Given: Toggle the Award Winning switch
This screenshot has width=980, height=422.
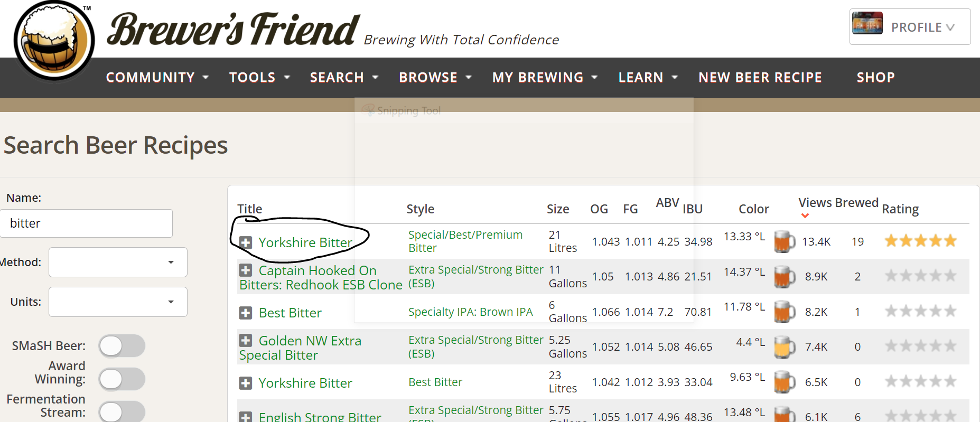Looking at the screenshot, I should click(122, 379).
